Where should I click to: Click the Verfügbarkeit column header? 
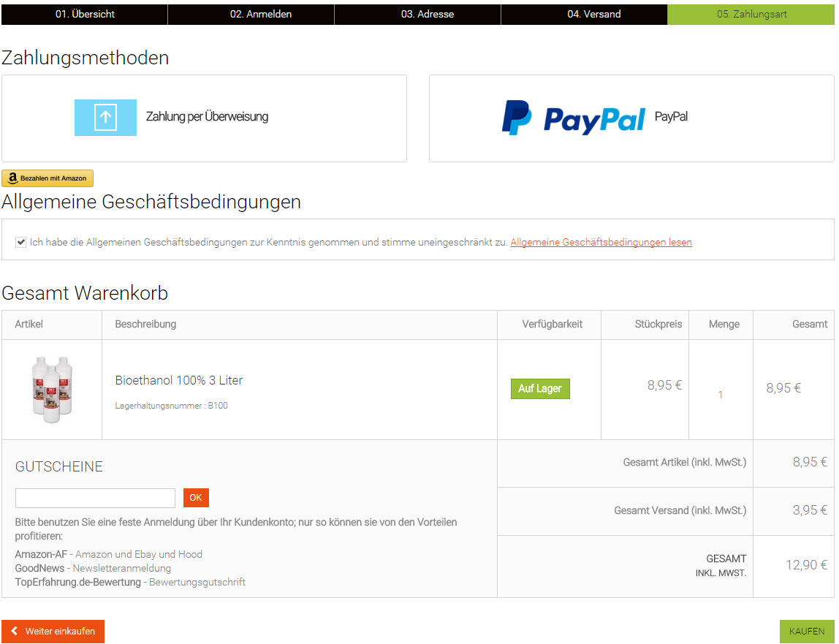coord(553,324)
